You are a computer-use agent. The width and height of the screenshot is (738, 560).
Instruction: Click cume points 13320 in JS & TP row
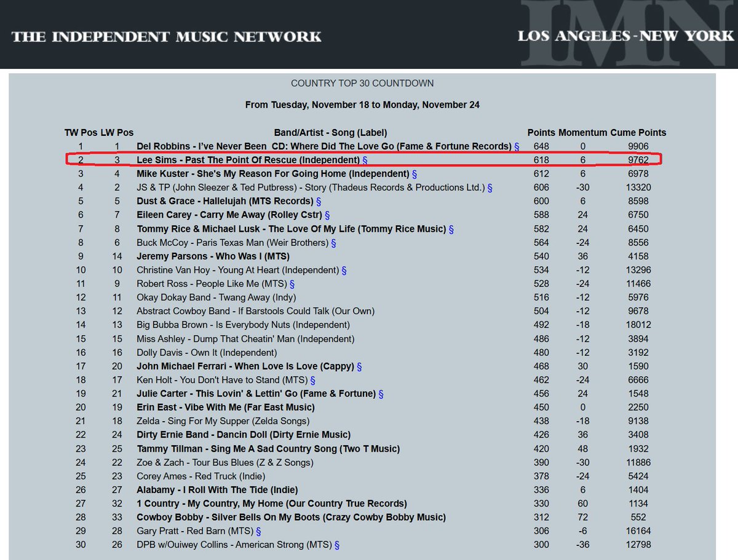click(638, 187)
